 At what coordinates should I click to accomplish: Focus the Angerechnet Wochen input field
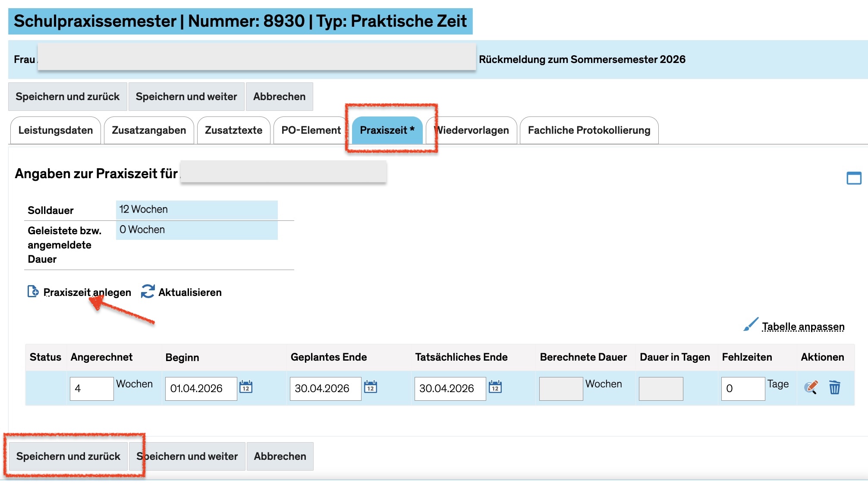point(92,389)
